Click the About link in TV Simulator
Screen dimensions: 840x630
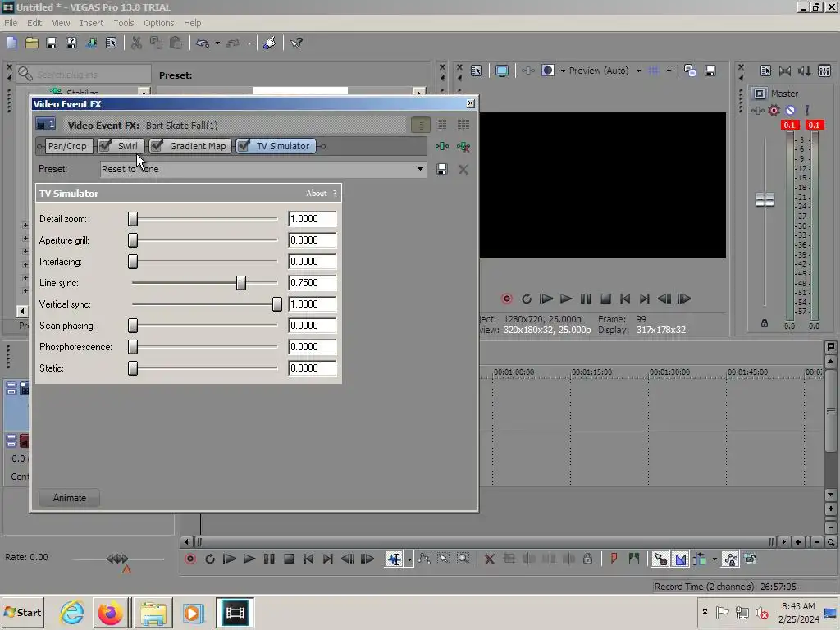coord(316,194)
